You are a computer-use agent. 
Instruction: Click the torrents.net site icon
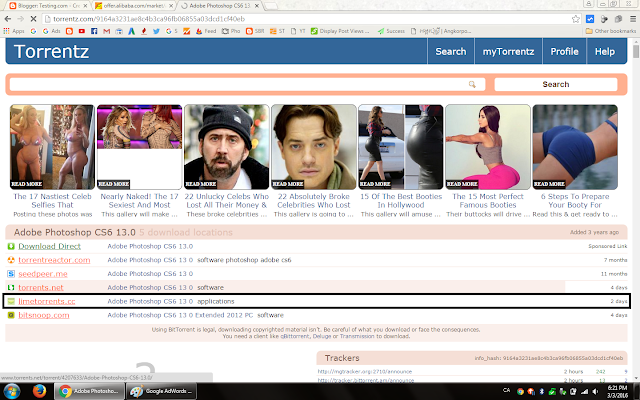coord(11,287)
